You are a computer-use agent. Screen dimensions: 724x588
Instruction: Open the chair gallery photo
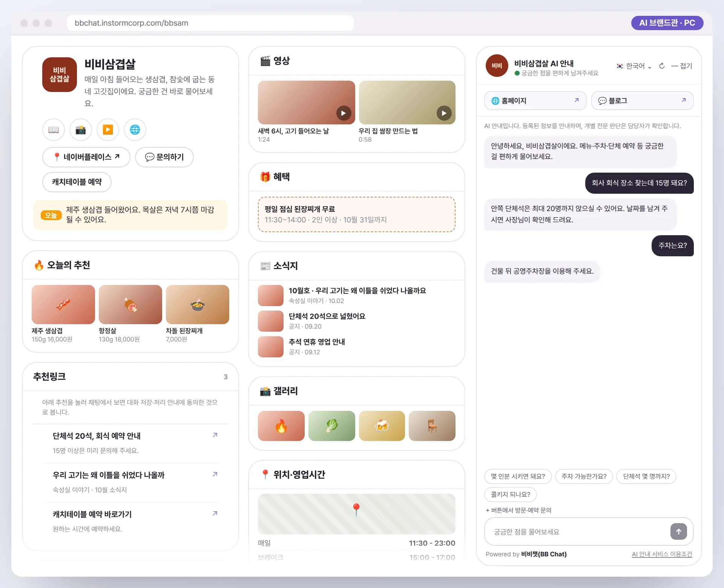432,426
